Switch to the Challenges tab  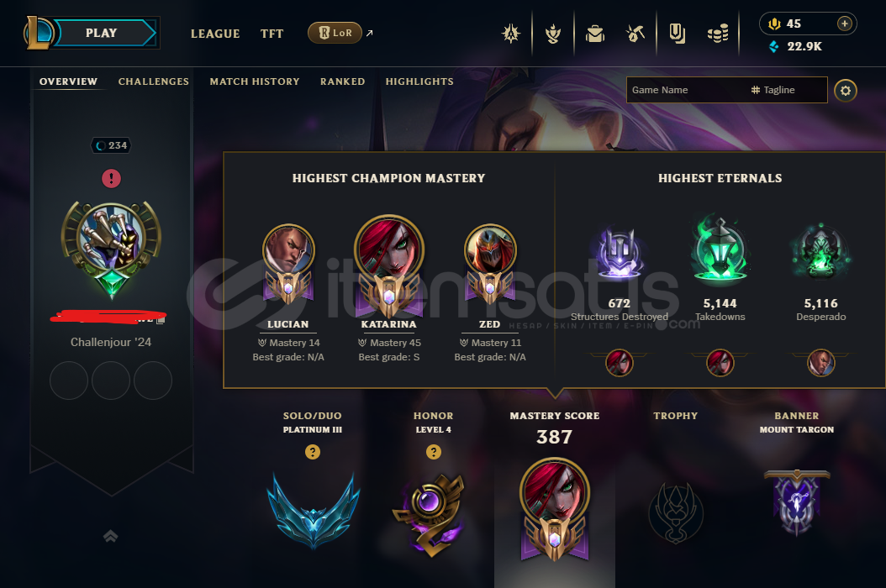154,81
